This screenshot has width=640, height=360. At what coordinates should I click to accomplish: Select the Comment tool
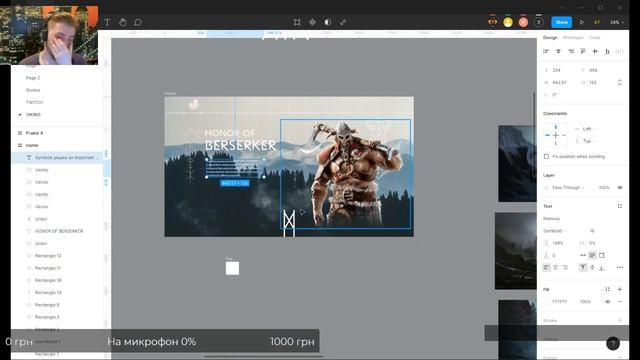coord(138,22)
